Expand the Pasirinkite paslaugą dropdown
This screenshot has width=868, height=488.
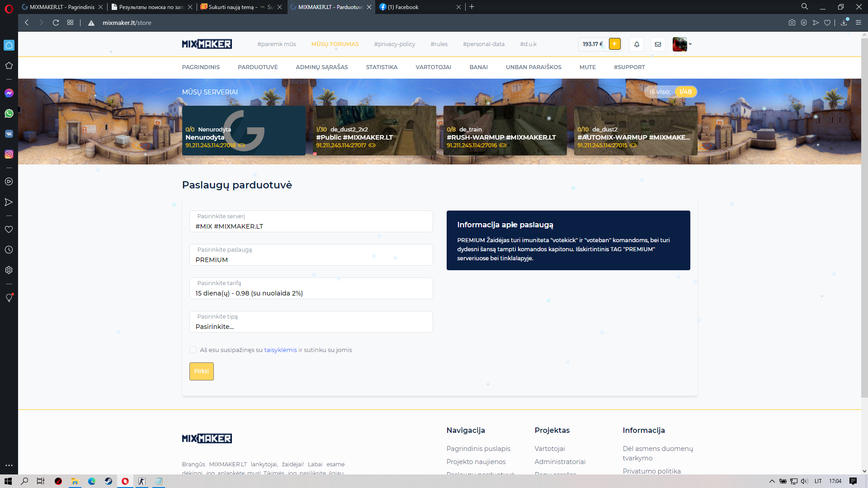pos(311,255)
